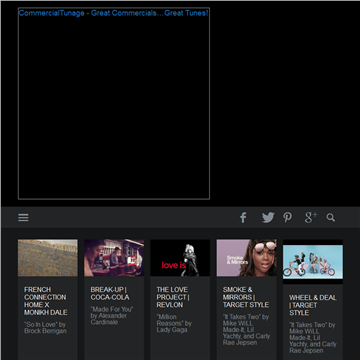Open the search magnifier icon
The height and width of the screenshot is (360, 360).
(x=331, y=218)
